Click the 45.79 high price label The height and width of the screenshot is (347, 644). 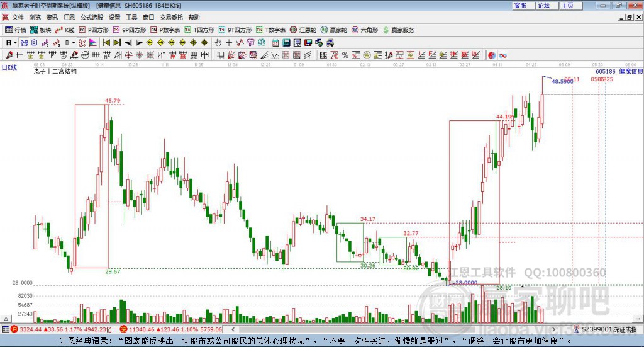click(x=113, y=100)
